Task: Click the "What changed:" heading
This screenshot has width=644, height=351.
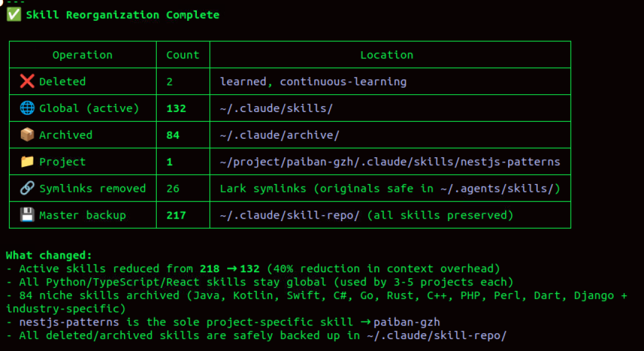Action: click(x=49, y=255)
